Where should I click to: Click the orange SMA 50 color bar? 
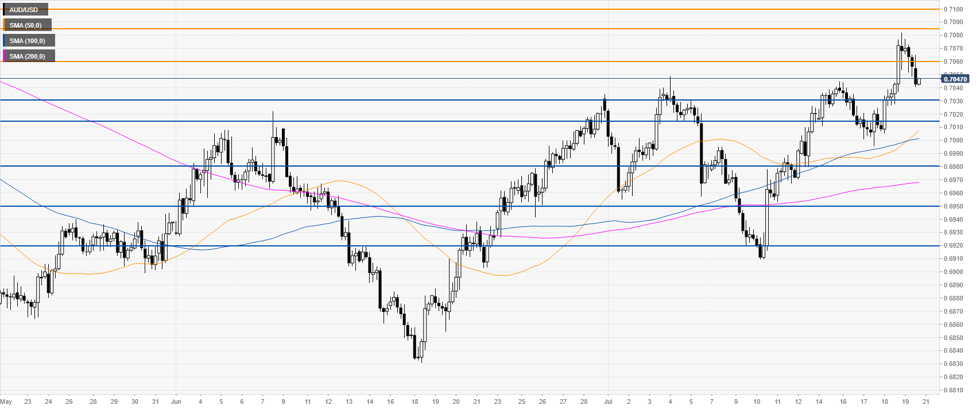[x=4, y=25]
